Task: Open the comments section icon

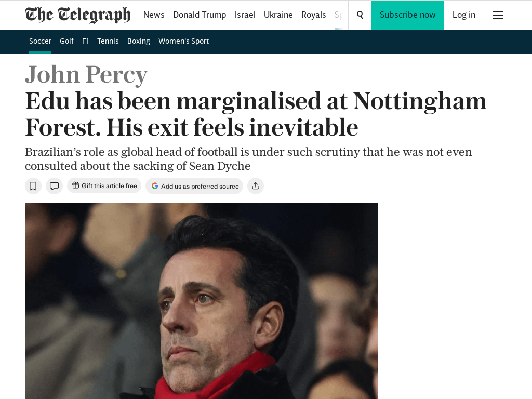Action: coord(54,185)
